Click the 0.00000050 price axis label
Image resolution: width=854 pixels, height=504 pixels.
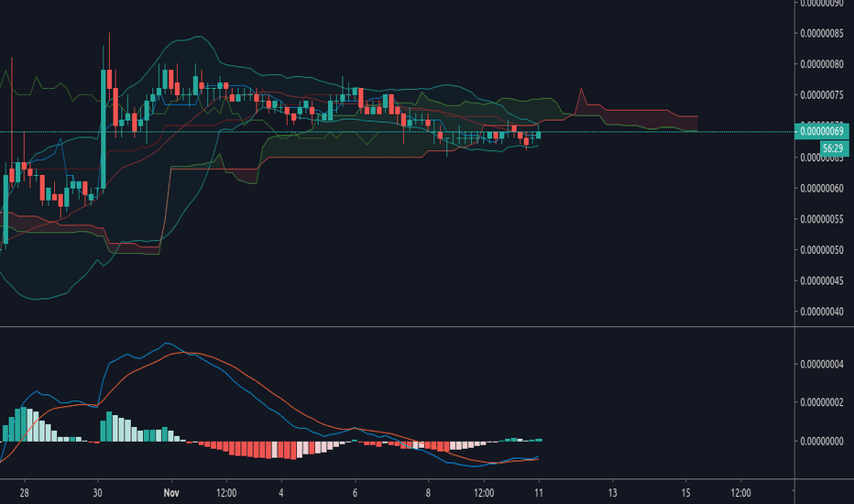tap(822, 250)
